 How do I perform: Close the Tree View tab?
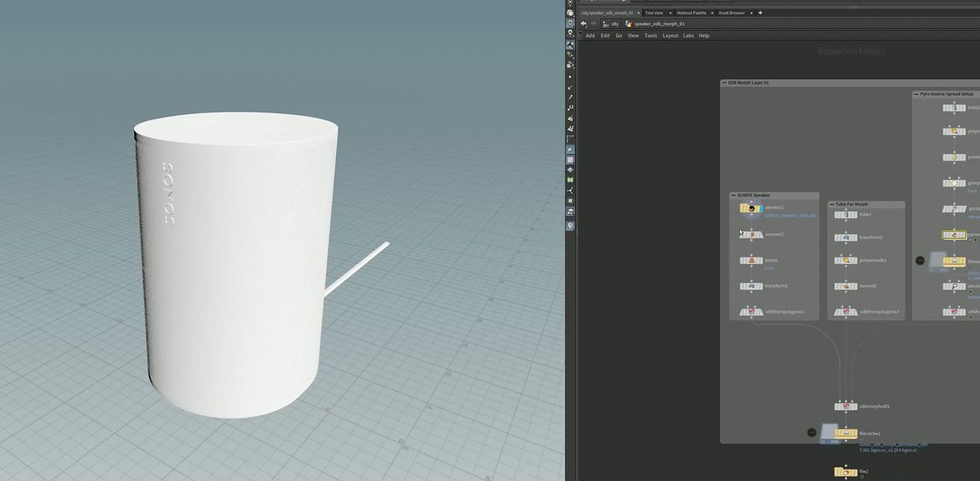point(669,13)
